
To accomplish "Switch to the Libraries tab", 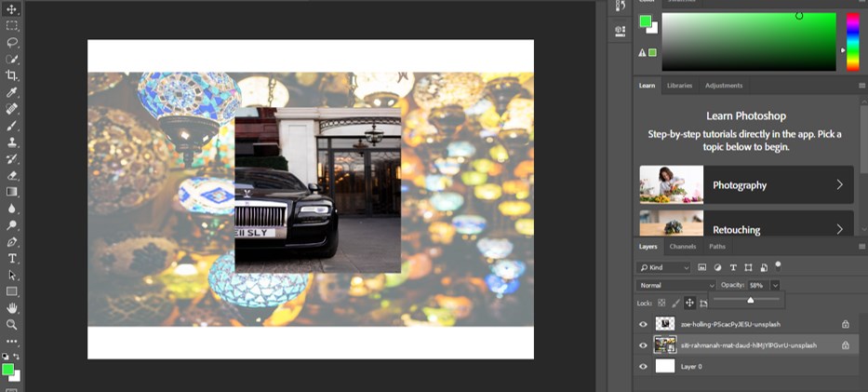I will (679, 86).
